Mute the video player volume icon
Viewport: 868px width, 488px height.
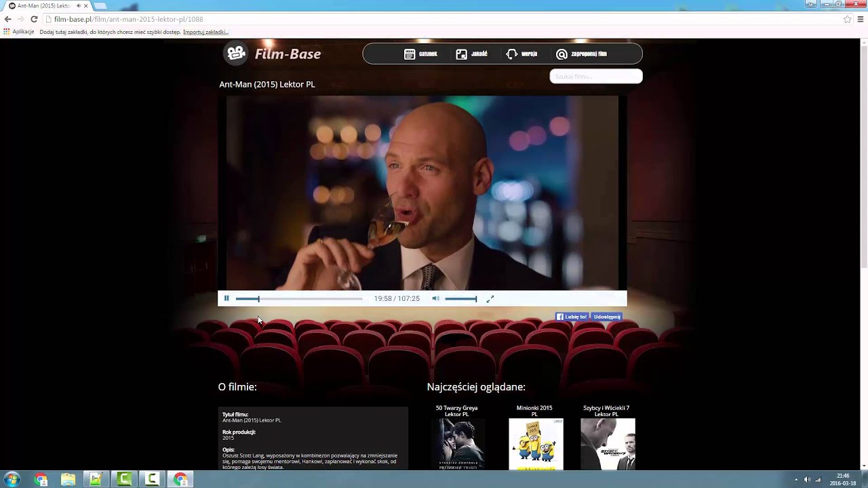coord(435,298)
